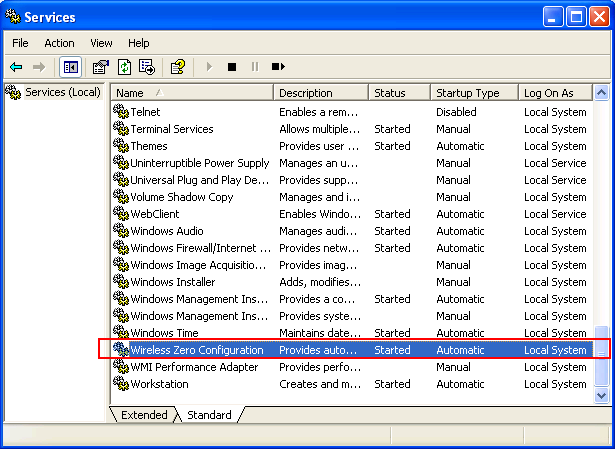Sort by the Description column header

[321, 93]
